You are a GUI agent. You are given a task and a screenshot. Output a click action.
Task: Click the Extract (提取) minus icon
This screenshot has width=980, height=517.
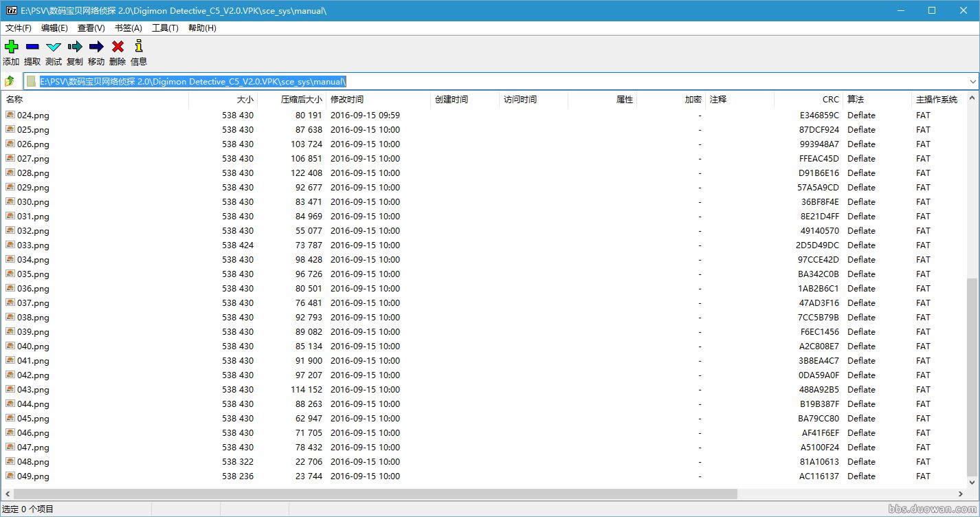[x=32, y=47]
